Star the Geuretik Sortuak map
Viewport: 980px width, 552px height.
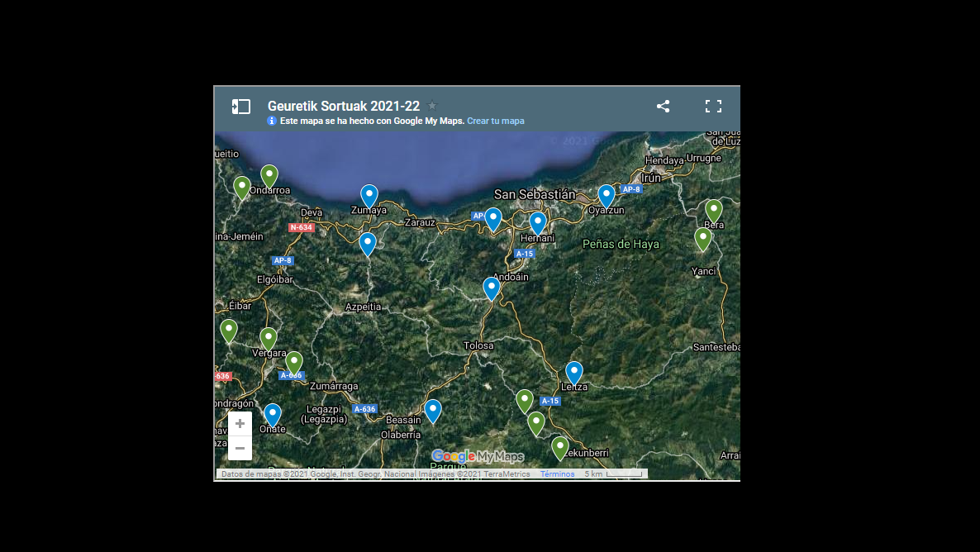click(432, 106)
